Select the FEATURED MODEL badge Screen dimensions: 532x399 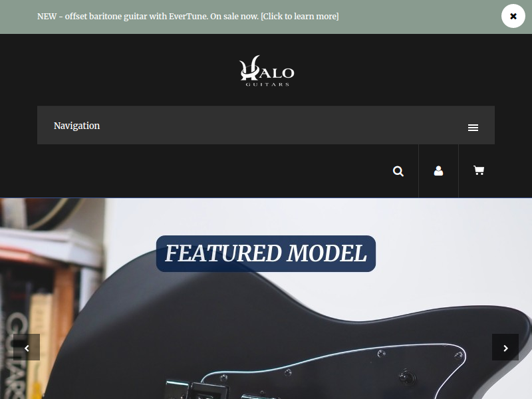(x=265, y=253)
